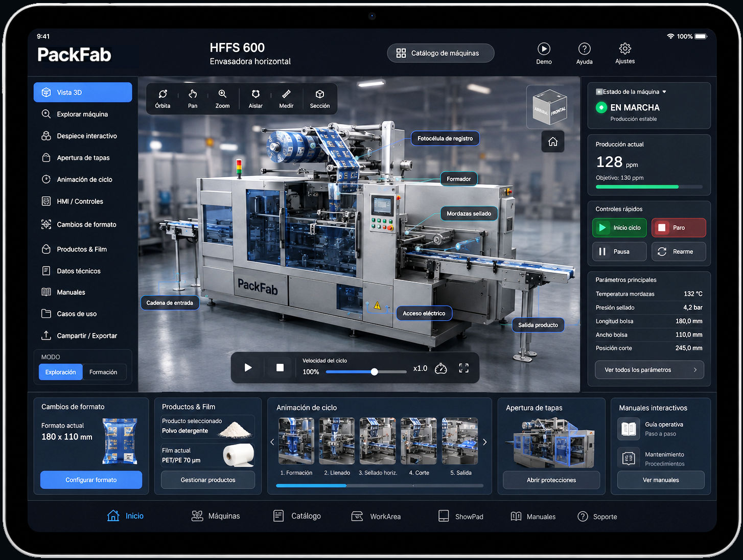
Task: Open Soporte bottom tab
Action: (x=597, y=517)
